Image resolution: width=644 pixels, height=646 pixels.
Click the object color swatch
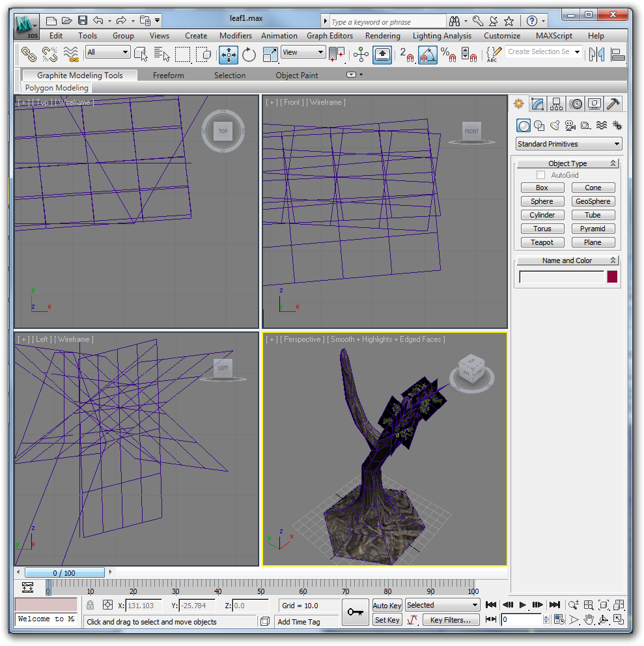[x=612, y=277]
